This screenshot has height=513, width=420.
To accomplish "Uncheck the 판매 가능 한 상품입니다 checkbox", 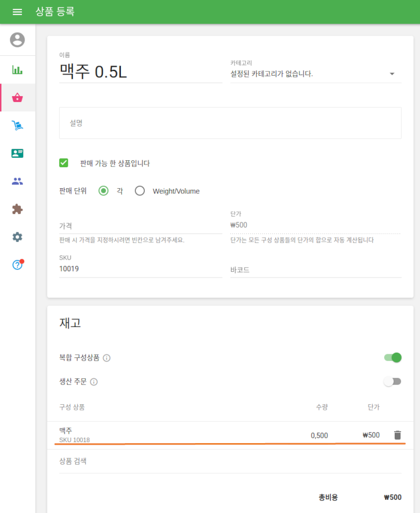I will [64, 163].
